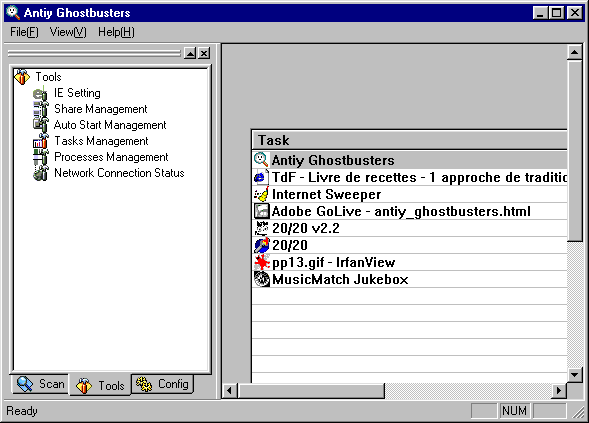This screenshot has height=423, width=589.
Task: Click the Share Management icon
Action: click(x=40, y=109)
